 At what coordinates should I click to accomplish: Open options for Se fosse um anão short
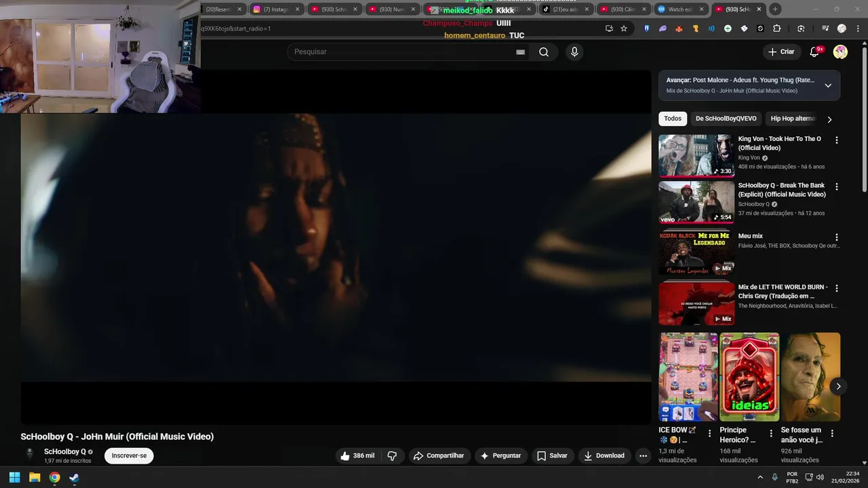(832, 433)
